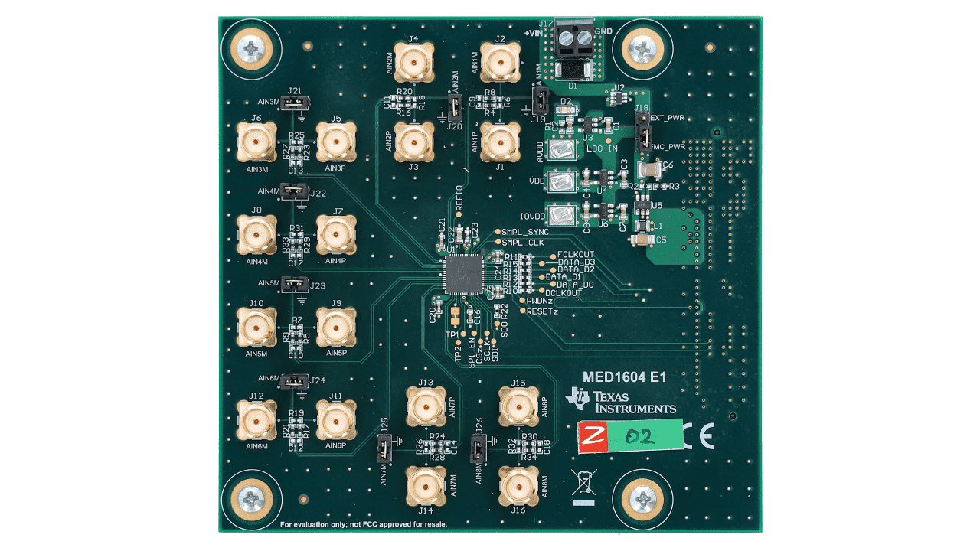Click the J26 AIN8M jumper

tap(479, 447)
